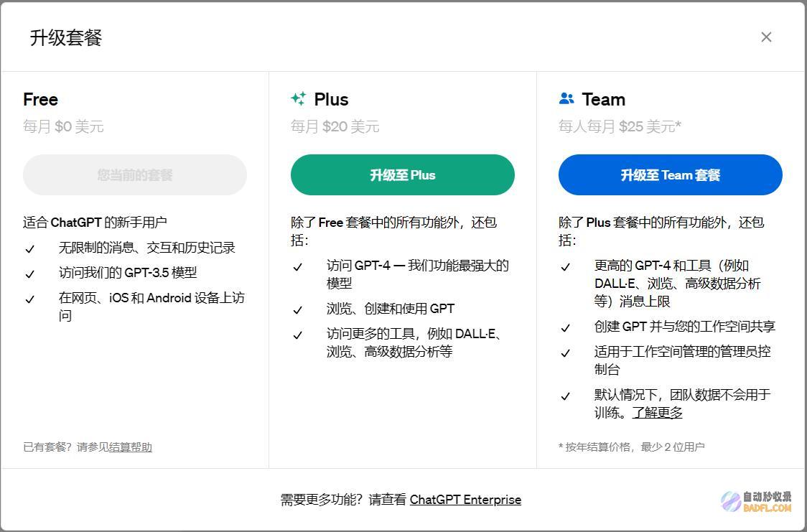The image size is (807, 532).
Task: Click checkmark beside 更高的 GPT-4 和工具
Action: point(565,267)
